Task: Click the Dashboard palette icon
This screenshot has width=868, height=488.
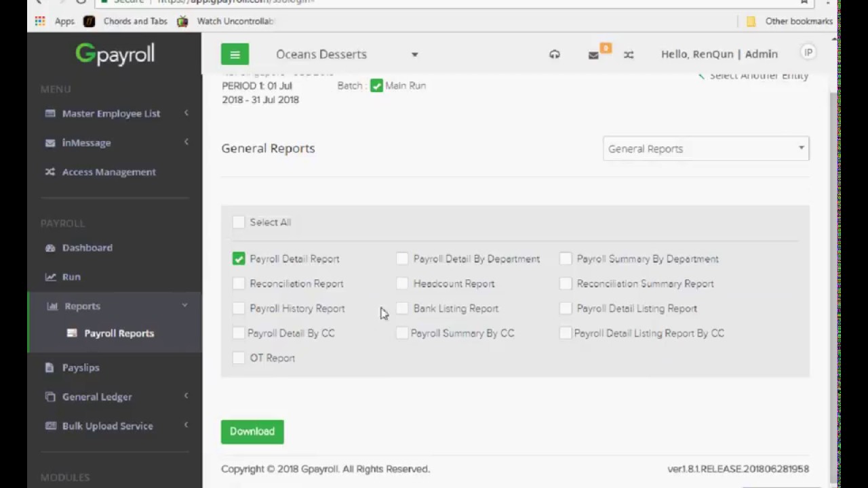Action: (x=50, y=248)
